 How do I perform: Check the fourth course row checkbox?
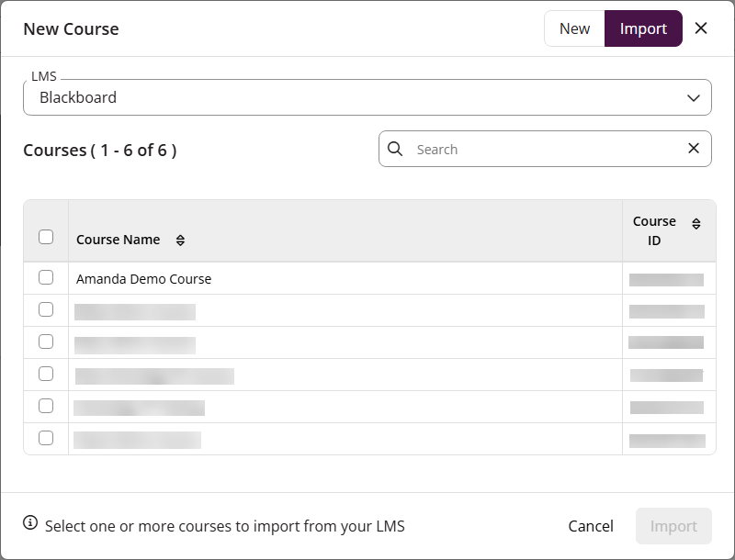45,374
